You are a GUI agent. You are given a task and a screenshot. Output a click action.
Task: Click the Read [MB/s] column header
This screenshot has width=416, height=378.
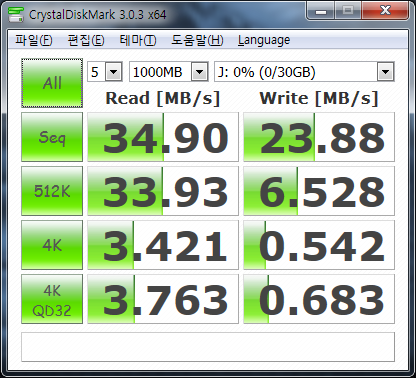click(163, 98)
